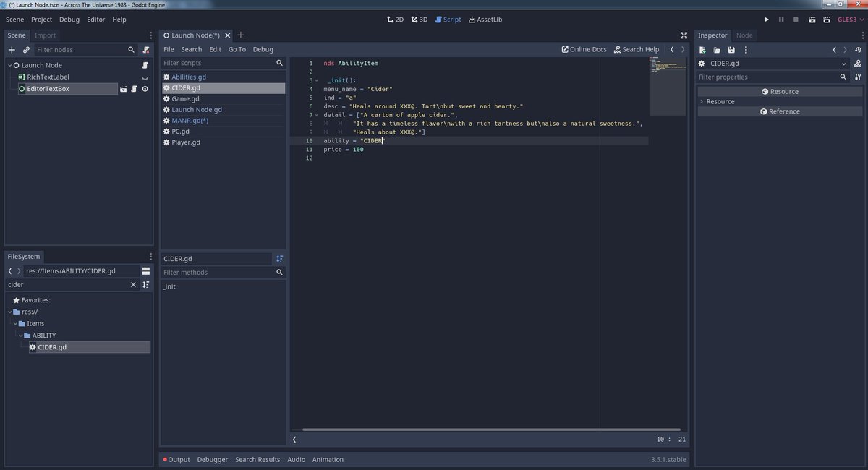Open documentation for this object in Inspector
Image resolution: width=868 pixels, height=470 pixels.
point(858,64)
